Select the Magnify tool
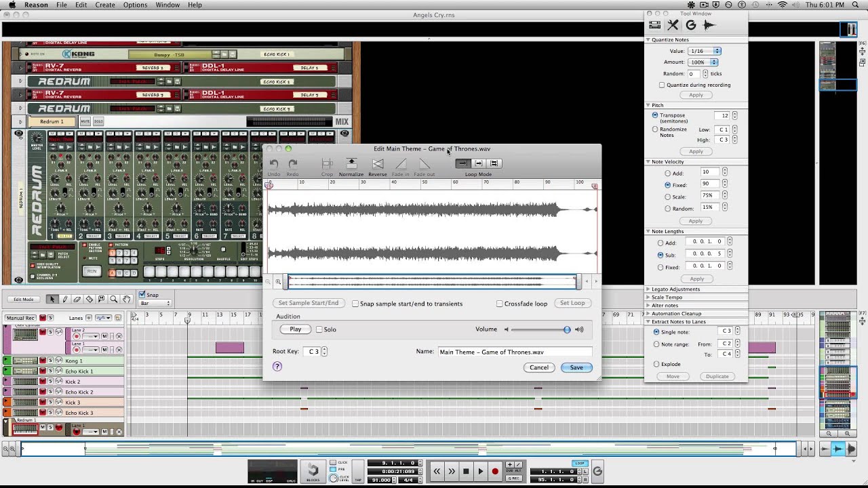The image size is (868, 488). coord(114,299)
